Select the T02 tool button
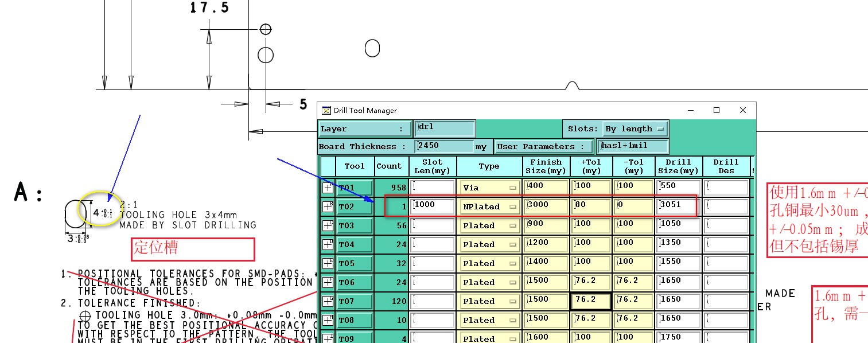 coord(355,206)
